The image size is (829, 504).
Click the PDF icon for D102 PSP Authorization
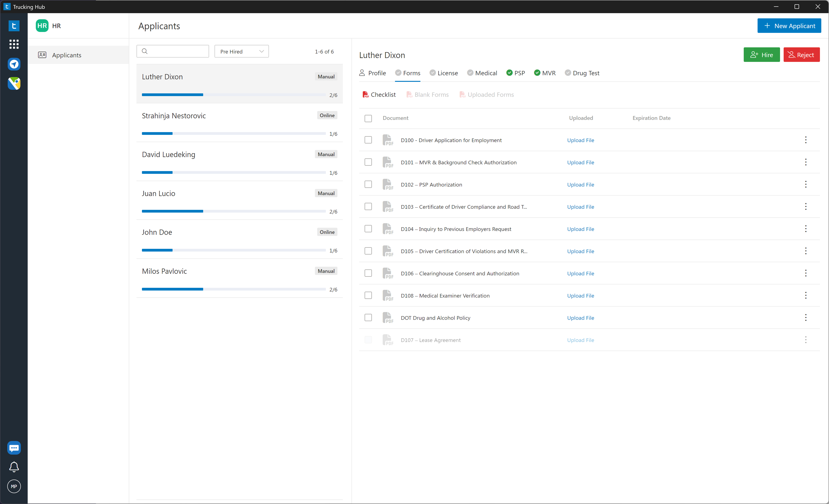pos(388,185)
